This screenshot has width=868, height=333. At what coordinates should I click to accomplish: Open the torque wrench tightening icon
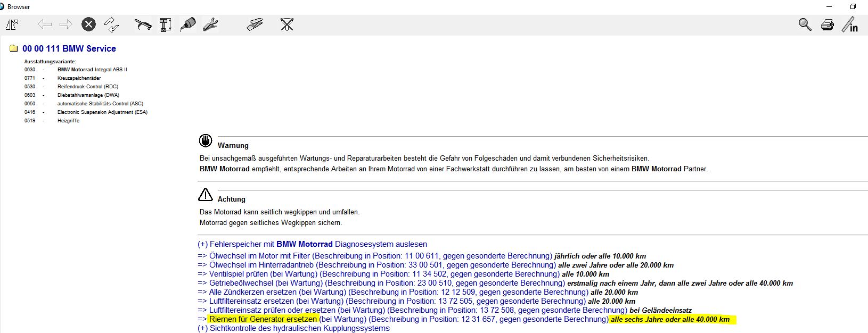(143, 24)
